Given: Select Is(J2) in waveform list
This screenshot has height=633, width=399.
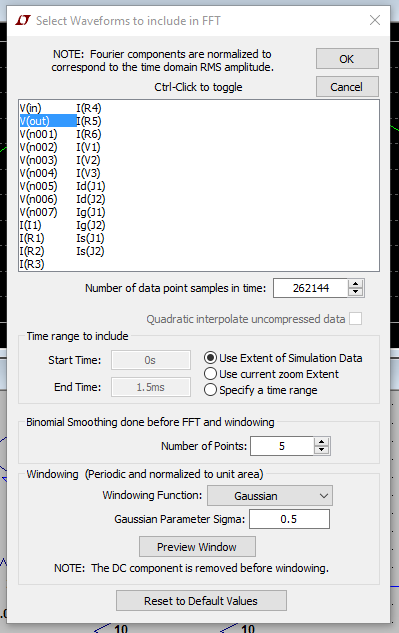Looking at the screenshot, I should 90,251.
